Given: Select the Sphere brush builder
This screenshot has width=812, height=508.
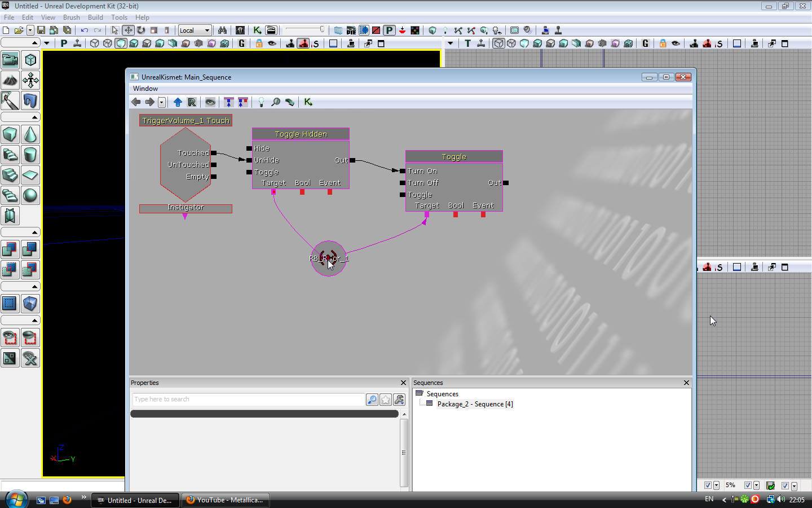Looking at the screenshot, I should coord(30,195).
